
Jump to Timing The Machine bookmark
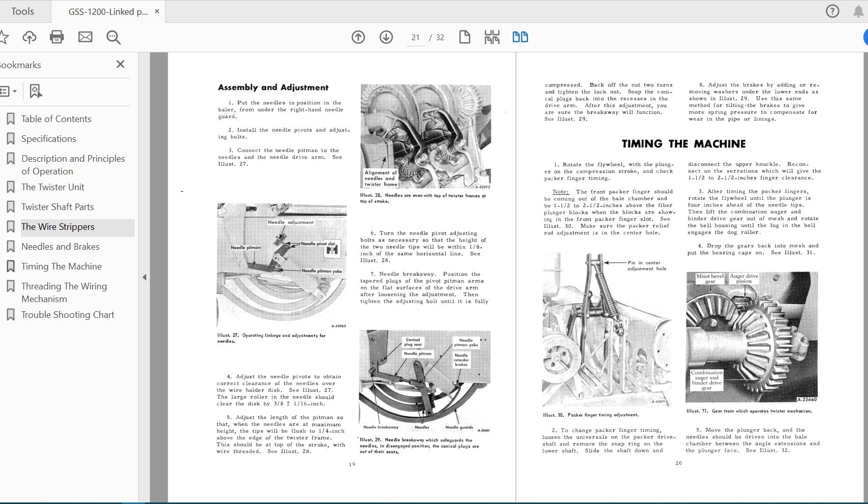(x=61, y=266)
